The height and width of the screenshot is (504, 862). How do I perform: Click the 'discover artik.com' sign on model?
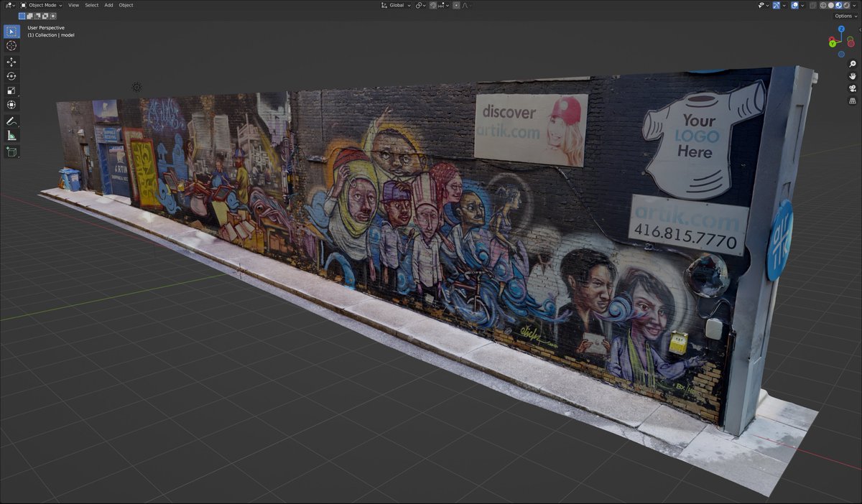531,130
